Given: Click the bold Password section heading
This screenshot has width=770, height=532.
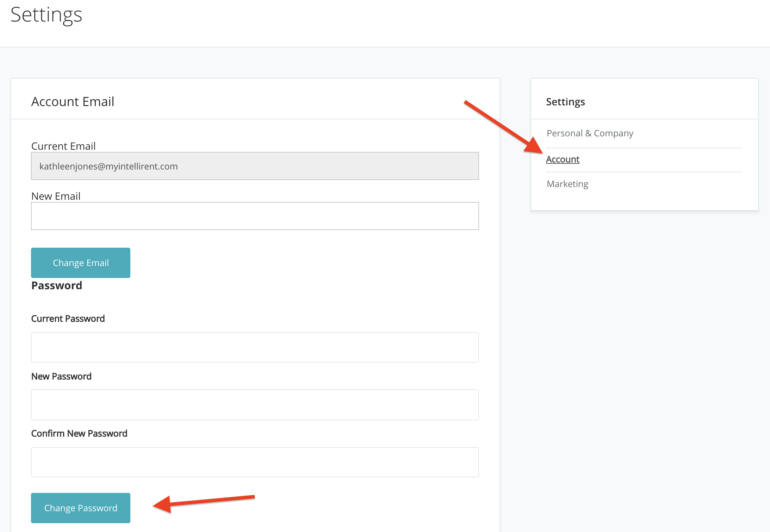Looking at the screenshot, I should 57,285.
